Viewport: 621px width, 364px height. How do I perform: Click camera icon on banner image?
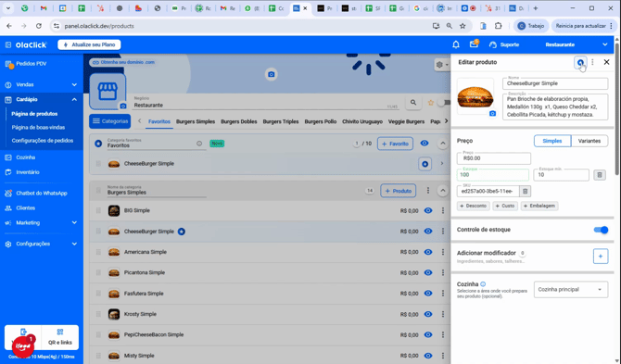click(272, 74)
